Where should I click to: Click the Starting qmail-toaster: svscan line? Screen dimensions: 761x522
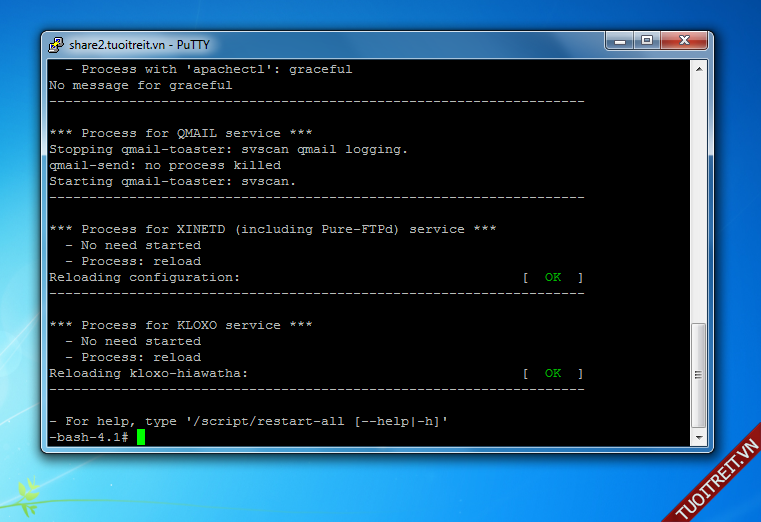[x=172, y=181]
